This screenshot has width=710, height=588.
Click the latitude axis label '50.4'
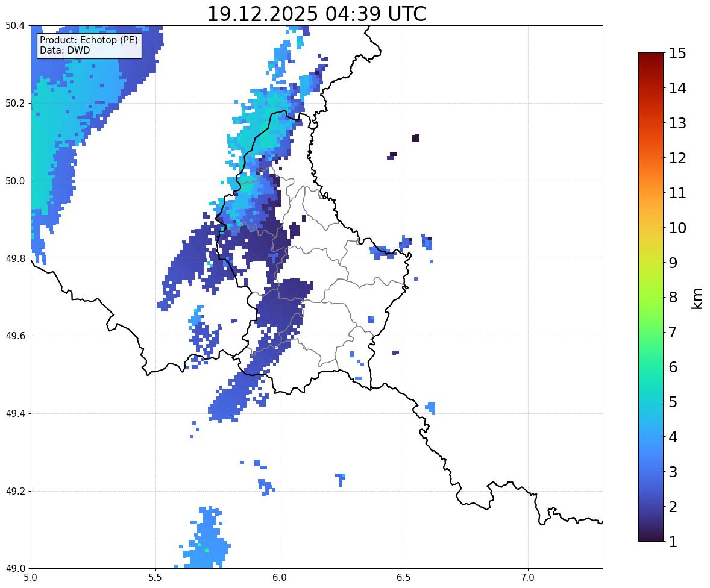(x=16, y=26)
